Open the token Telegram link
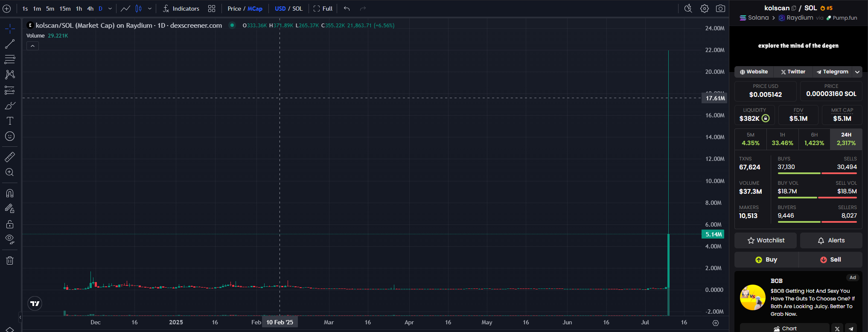Viewport: 868px width, 332px height. (x=832, y=72)
